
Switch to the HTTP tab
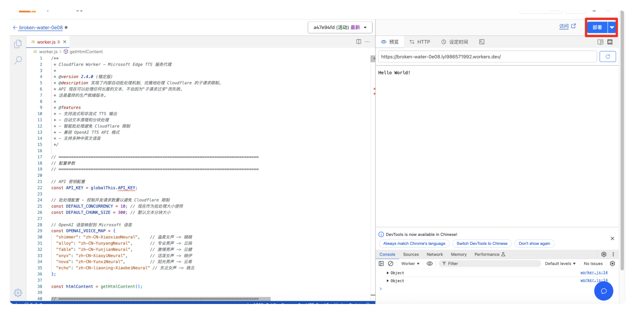pos(420,42)
